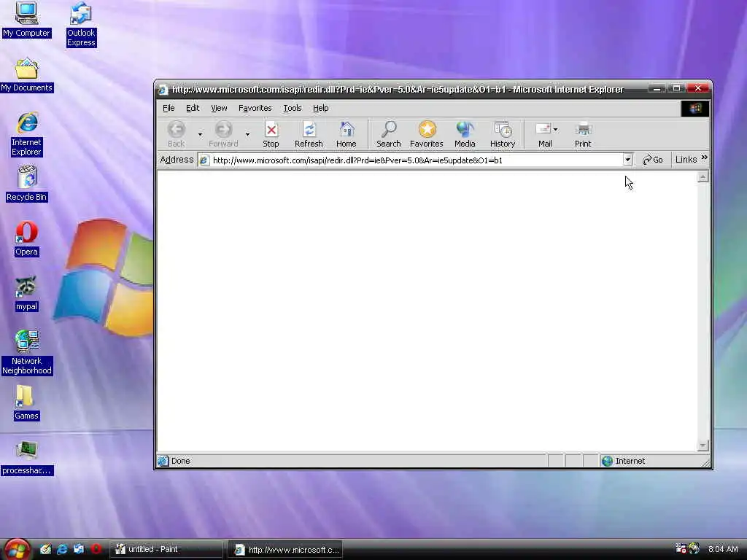Click the scrollbar down arrow
Viewport: 747px width, 560px height.
tap(703, 446)
